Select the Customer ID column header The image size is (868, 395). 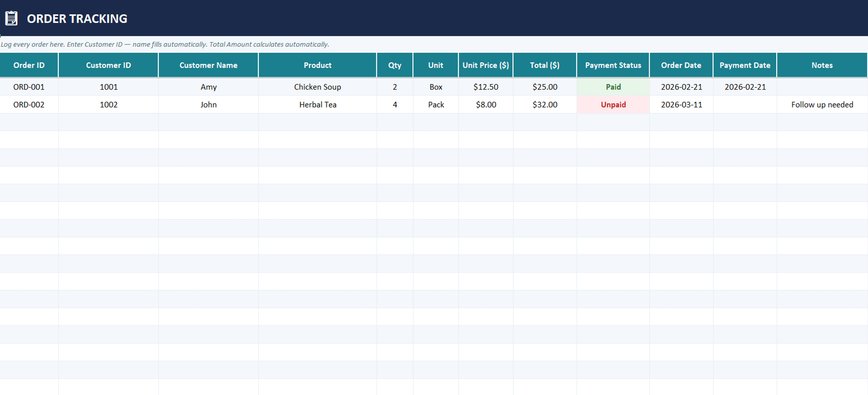[x=108, y=65]
